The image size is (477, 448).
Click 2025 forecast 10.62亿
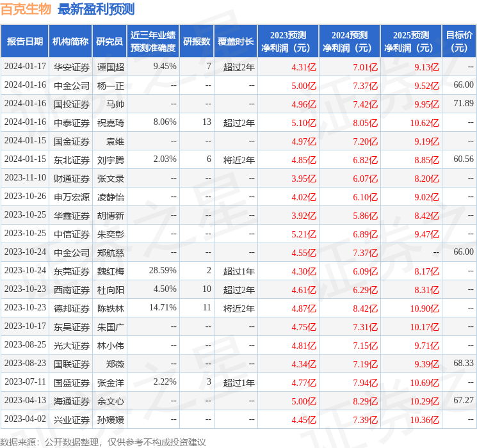[x=424, y=123]
